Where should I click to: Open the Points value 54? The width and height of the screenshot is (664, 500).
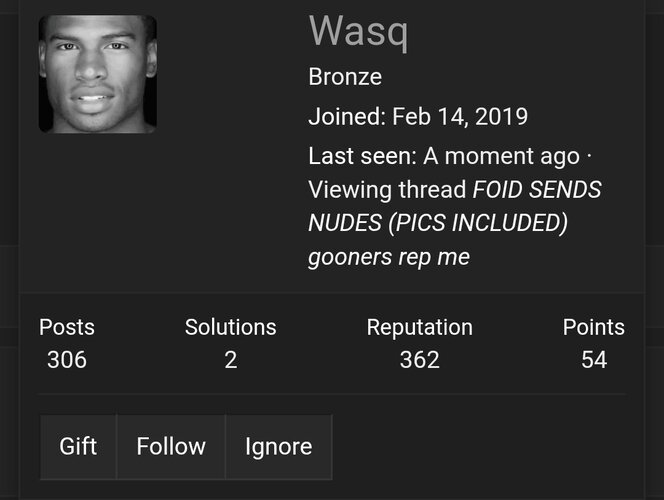click(594, 360)
